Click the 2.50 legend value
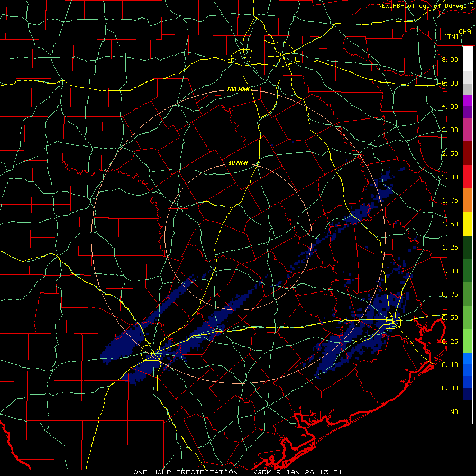 (x=450, y=153)
